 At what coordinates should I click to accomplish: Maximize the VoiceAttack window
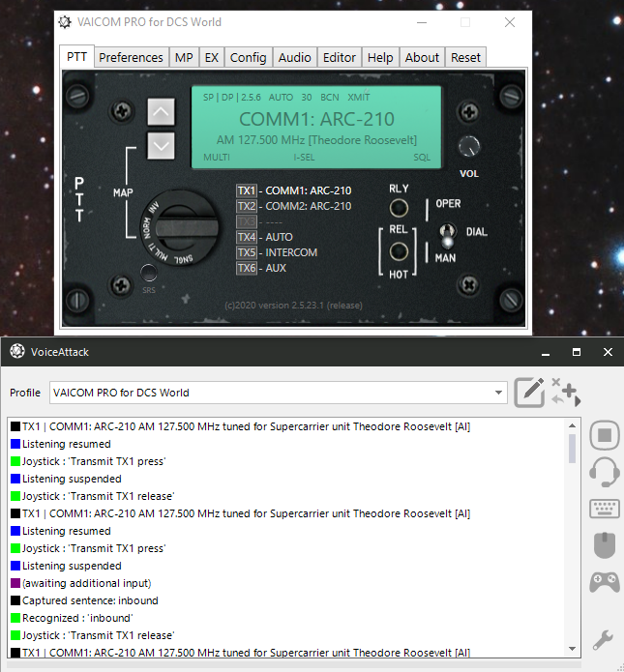coord(577,352)
